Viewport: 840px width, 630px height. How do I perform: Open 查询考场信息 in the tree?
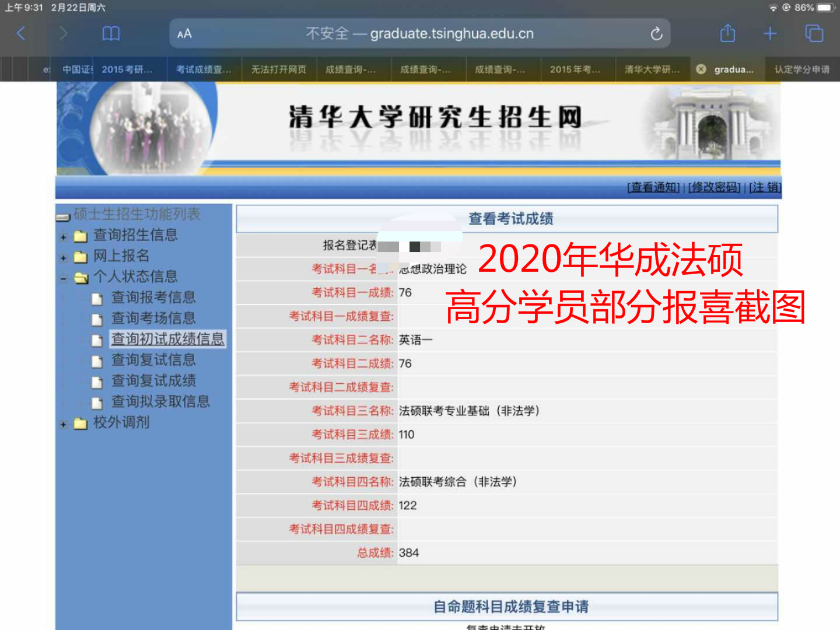coord(153,318)
